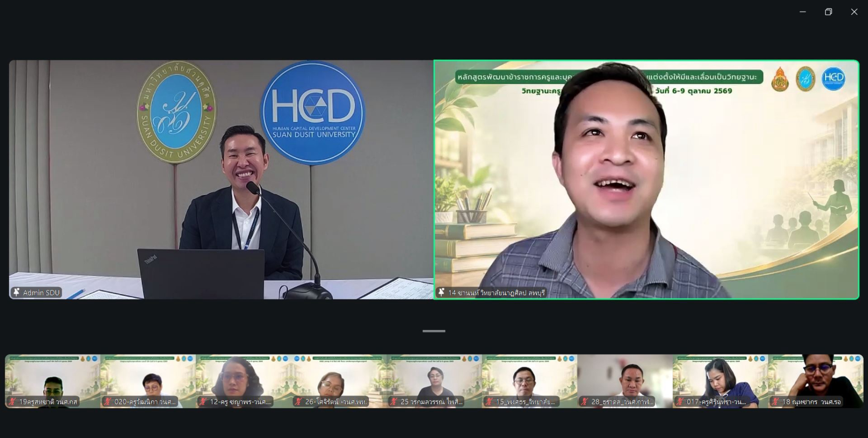Click the muted mic icon of participant 26
Viewport: 868px width, 438px height.
coord(298,401)
